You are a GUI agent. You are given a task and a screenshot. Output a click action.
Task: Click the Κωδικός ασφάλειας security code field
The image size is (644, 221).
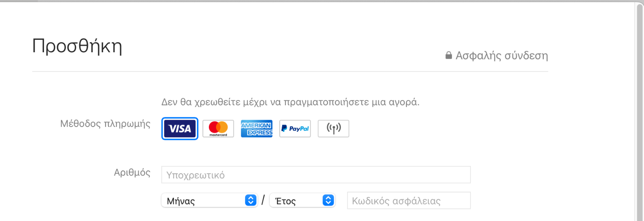point(409,201)
